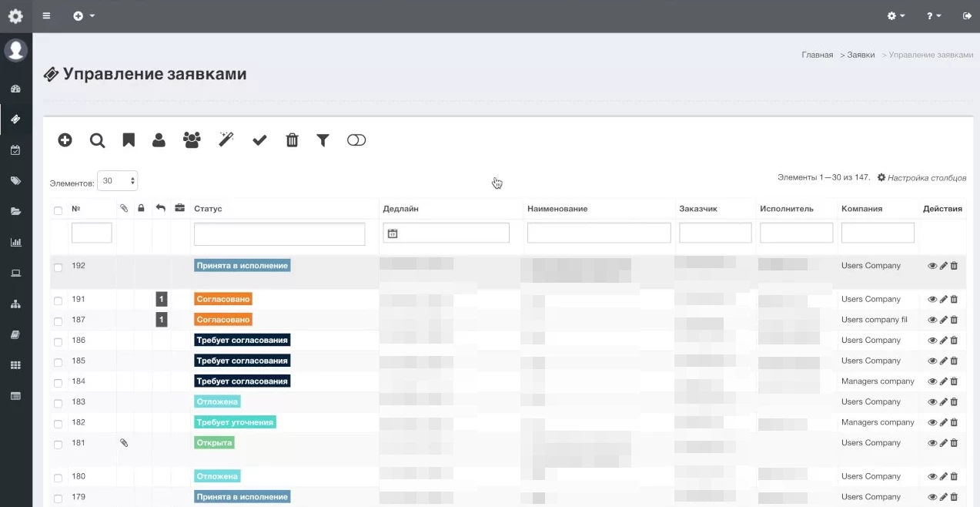Image resolution: width=980 pixels, height=507 pixels.
Task: Toggle the switch in the toolbar
Action: pyautogui.click(x=356, y=140)
